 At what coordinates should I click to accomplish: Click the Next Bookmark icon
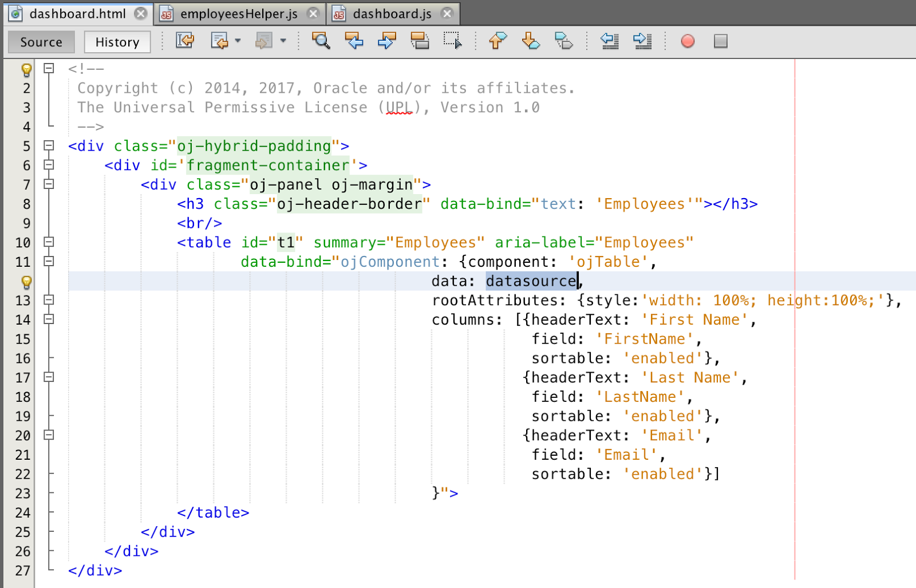[x=530, y=41]
